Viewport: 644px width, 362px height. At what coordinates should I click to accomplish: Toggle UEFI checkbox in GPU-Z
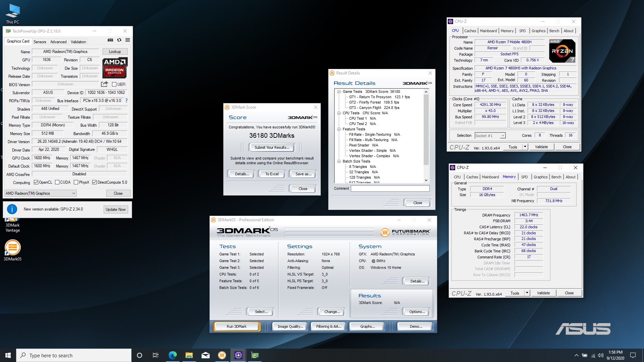(114, 84)
